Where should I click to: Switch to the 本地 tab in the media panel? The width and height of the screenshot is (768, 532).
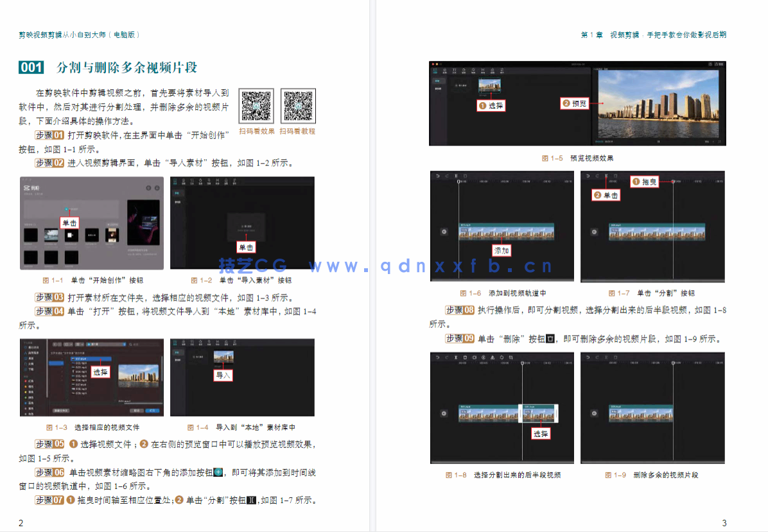coord(437,81)
